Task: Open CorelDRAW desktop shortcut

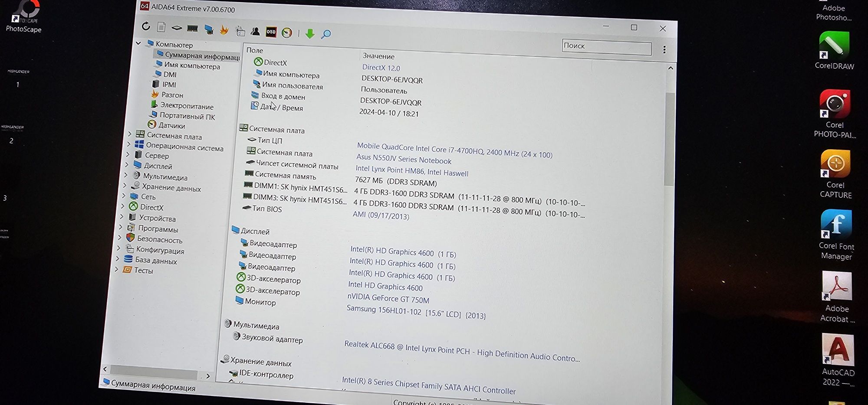Action: click(834, 51)
